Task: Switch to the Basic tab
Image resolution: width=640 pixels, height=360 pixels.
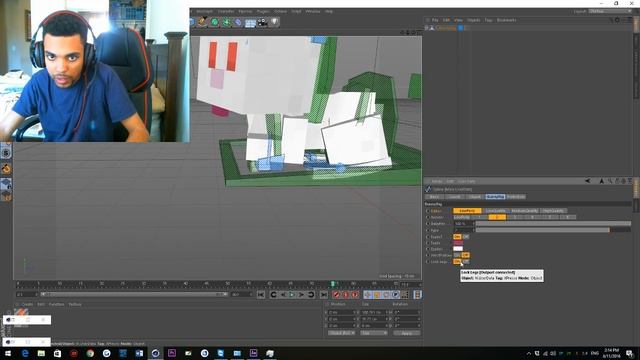Action: [x=434, y=197]
